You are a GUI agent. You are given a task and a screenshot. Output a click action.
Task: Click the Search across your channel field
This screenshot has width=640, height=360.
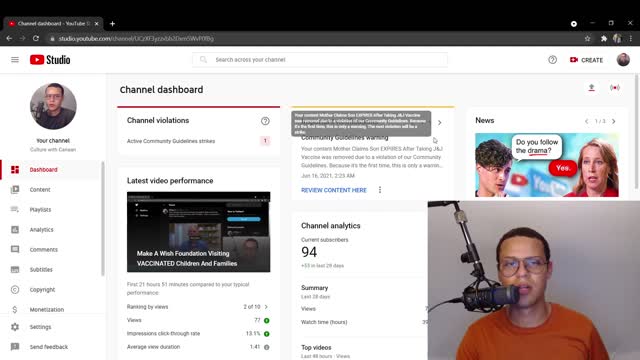[320, 60]
